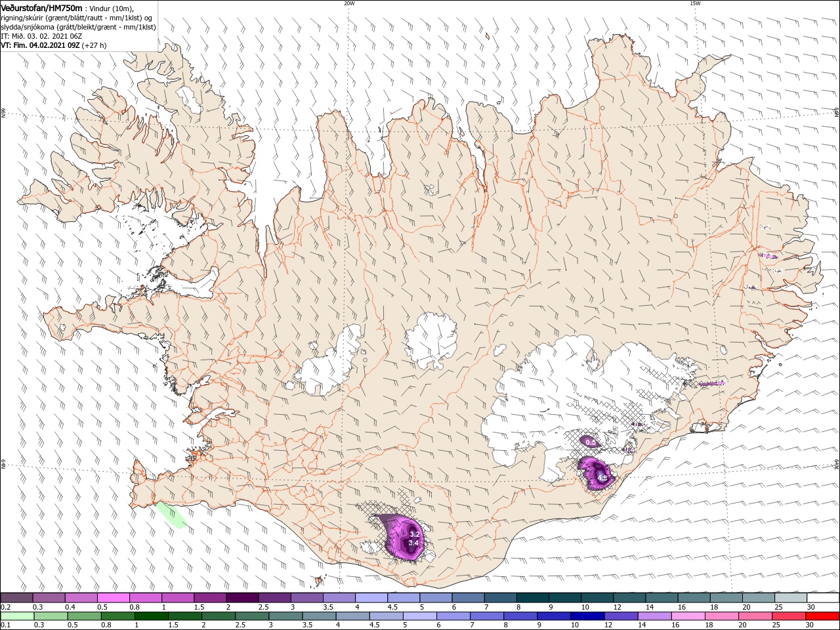This screenshot has height=630, width=840.
Task: Select lower legend swatch starting at 3.5
Action: (x=319, y=616)
